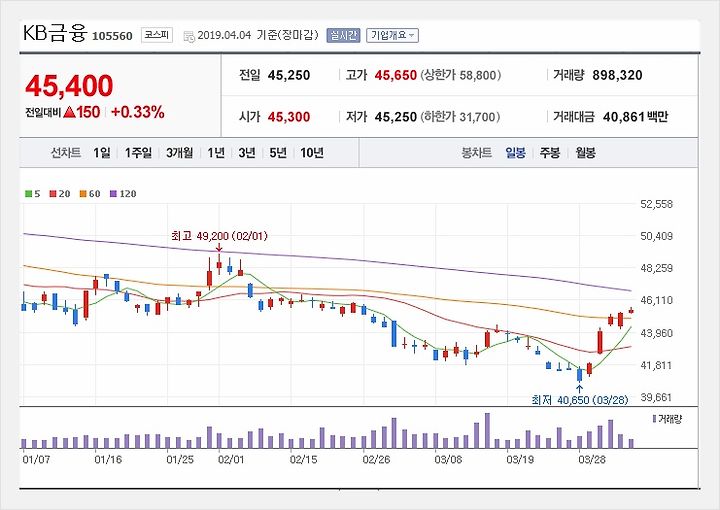720x510 pixels.
Task: Click the 하한가 31,700 text
Action: coord(460,117)
